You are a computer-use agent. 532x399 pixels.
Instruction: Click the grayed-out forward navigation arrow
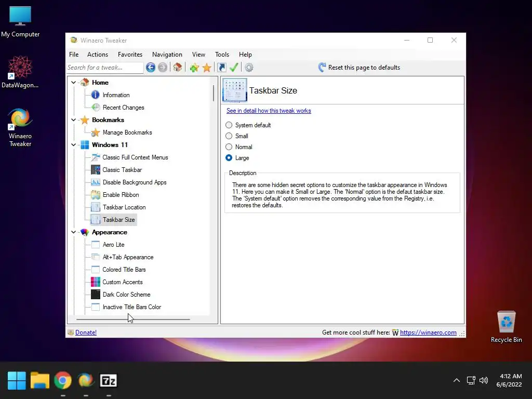click(163, 68)
